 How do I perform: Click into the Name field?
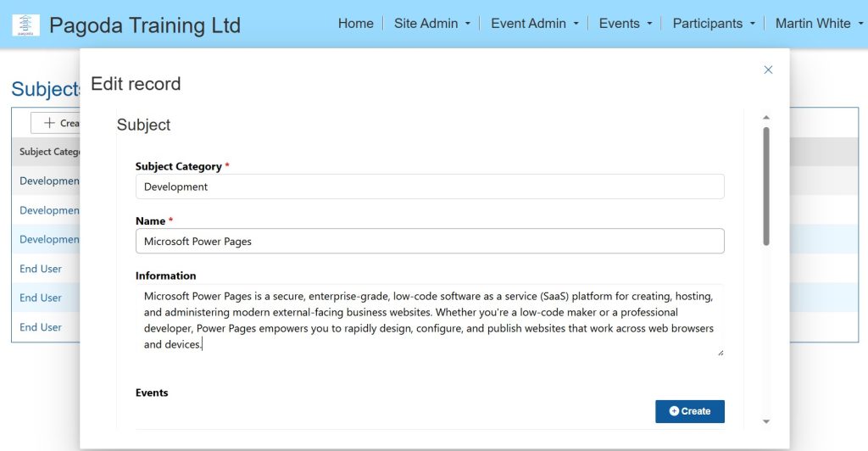point(430,242)
